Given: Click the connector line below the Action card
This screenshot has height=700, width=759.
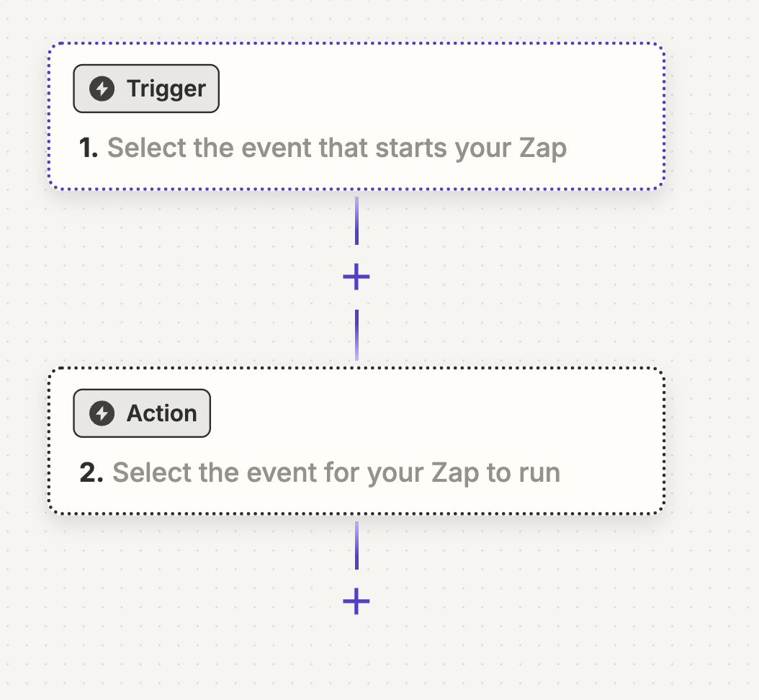Looking at the screenshot, I should [x=356, y=545].
